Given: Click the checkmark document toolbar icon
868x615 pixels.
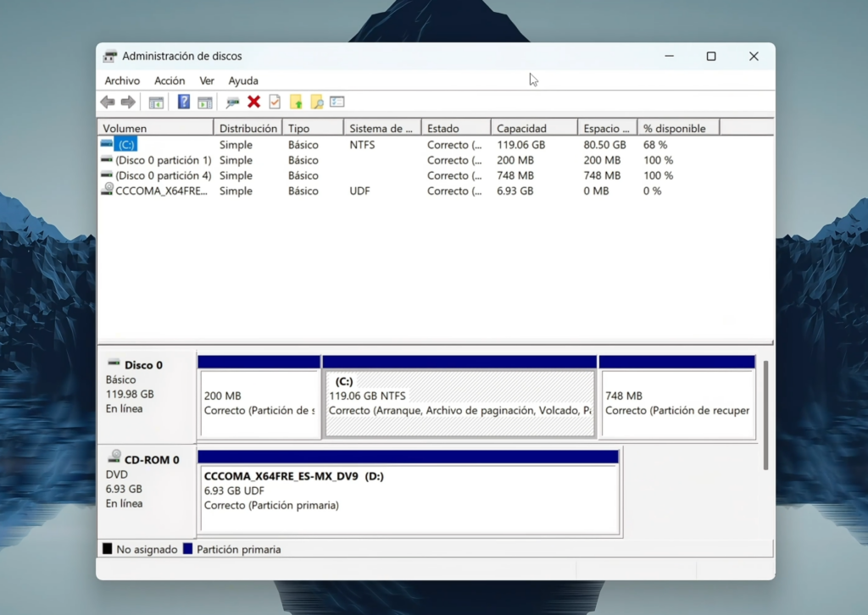Looking at the screenshot, I should click(x=274, y=102).
